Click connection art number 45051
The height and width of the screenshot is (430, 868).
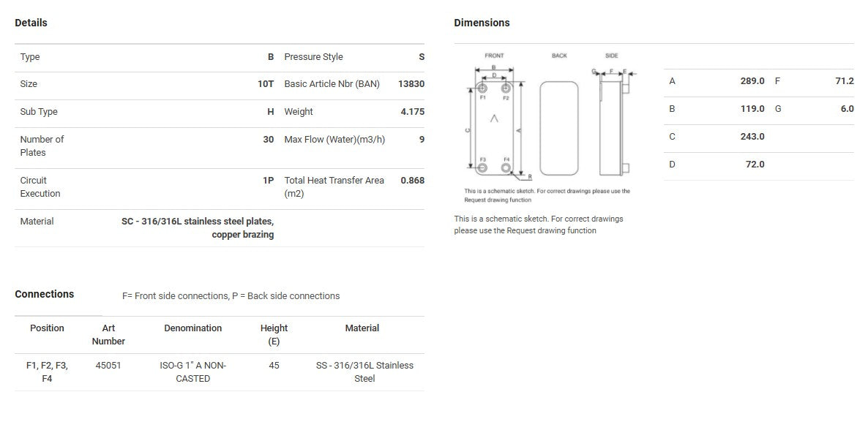[108, 365]
